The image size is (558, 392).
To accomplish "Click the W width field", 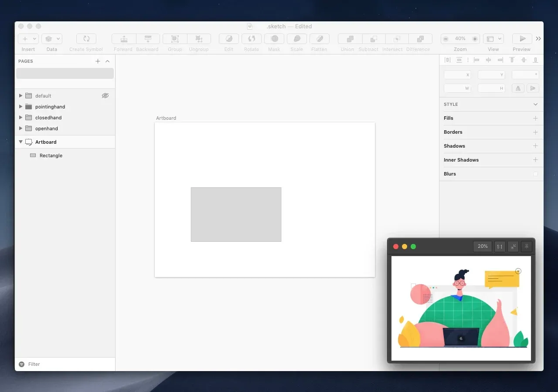I will 457,88.
